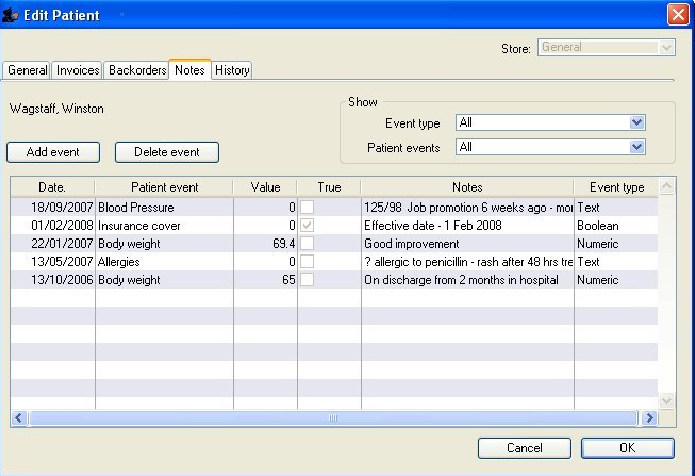
Task: Confirm with the OK button
Action: [x=627, y=448]
